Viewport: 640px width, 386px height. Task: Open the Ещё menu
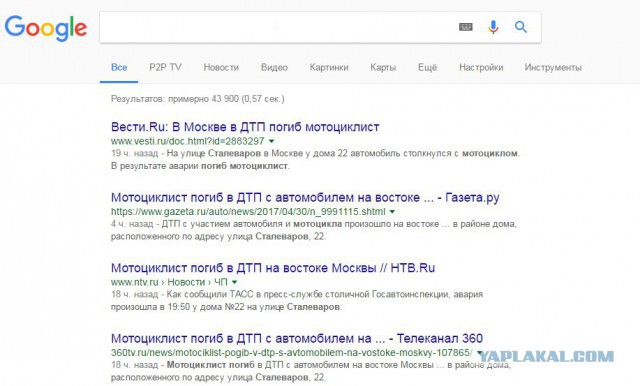pyautogui.click(x=427, y=67)
